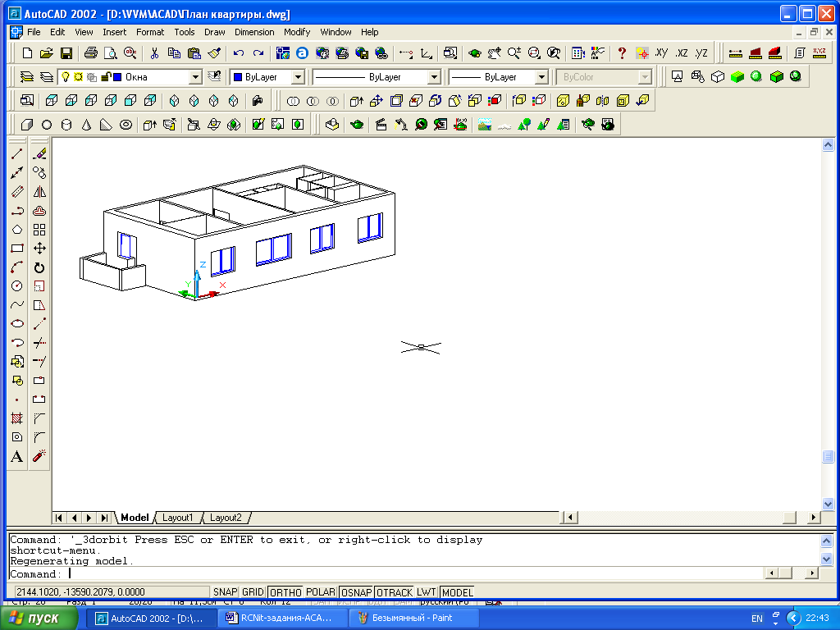The width and height of the screenshot is (840, 630).
Task: Click the Cut scissors icon
Action: [x=154, y=53]
